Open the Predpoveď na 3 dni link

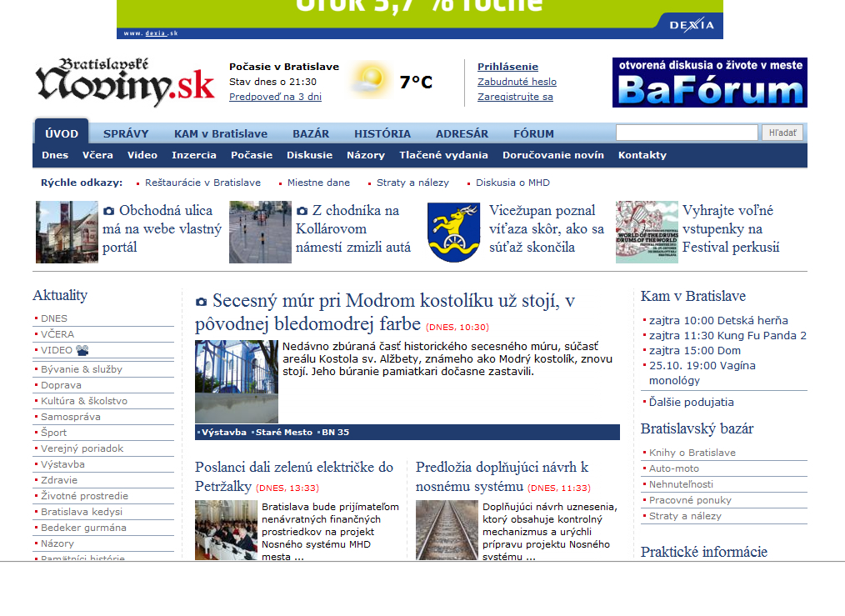[x=275, y=97]
